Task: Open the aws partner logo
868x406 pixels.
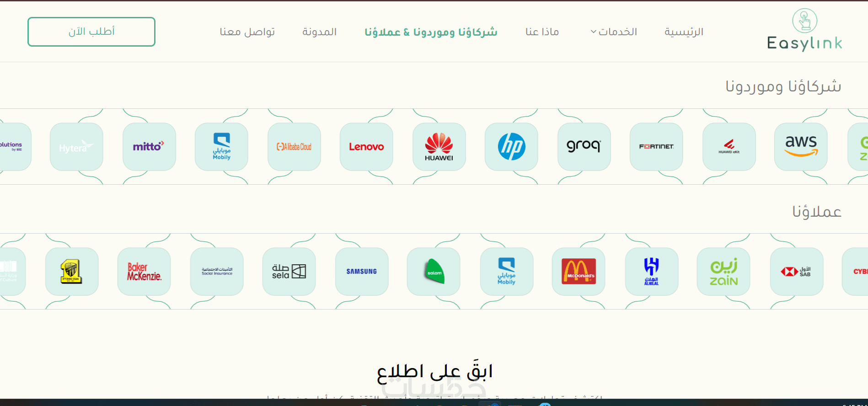Action: (801, 147)
